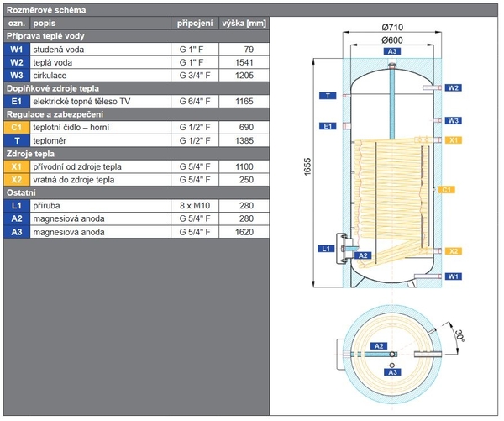Select the L1 flange label on the diagram
Screen dimensions: 504x421
point(328,249)
